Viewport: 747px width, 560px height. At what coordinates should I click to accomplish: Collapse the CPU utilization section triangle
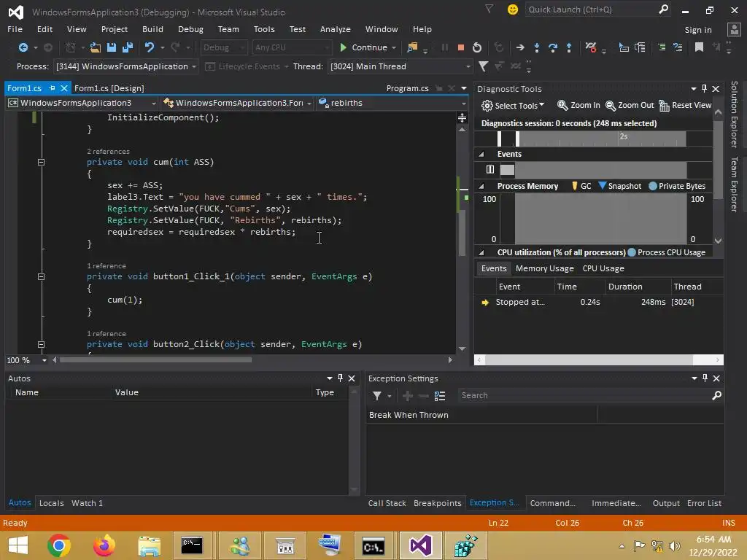coord(481,252)
